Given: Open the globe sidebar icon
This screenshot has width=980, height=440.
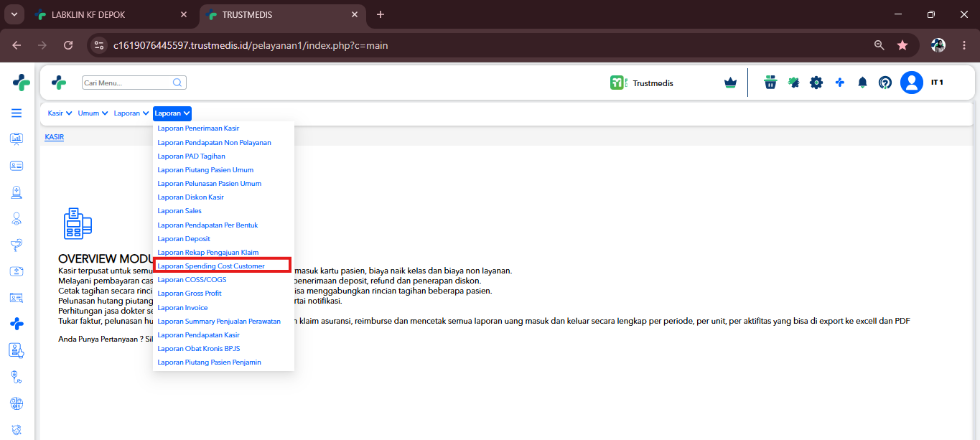Looking at the screenshot, I should click(17, 403).
